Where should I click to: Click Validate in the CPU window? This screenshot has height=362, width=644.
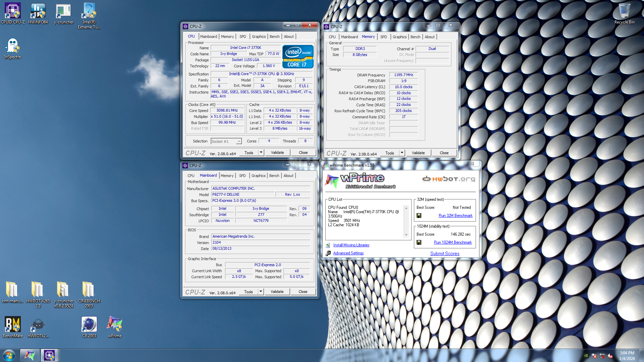pos(277,153)
